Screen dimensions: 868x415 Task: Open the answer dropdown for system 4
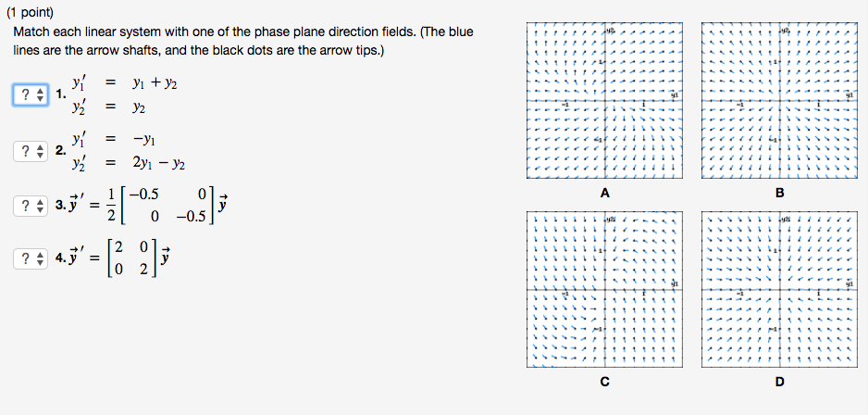pos(31,258)
